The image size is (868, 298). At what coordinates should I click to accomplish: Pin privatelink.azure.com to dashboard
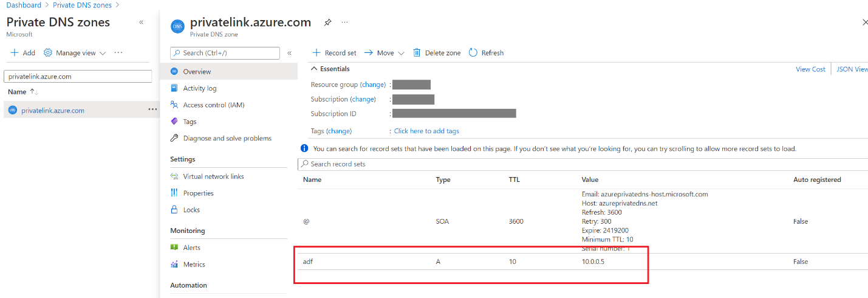click(327, 23)
